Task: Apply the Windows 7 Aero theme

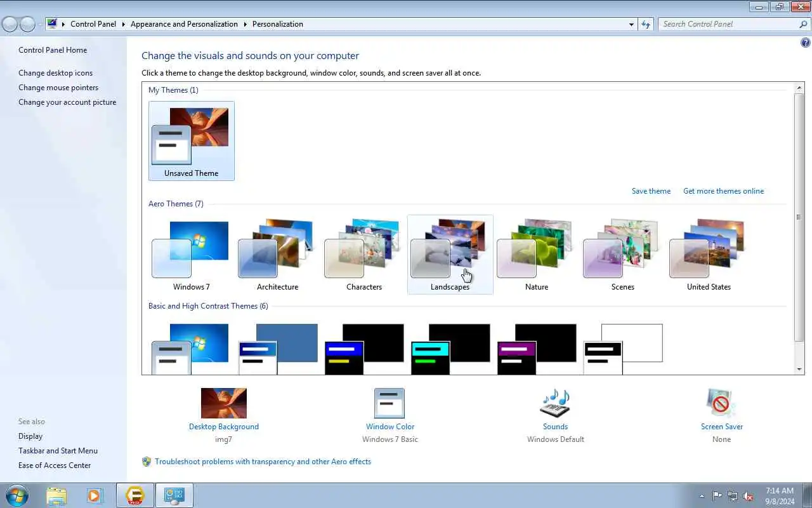Action: tap(191, 255)
